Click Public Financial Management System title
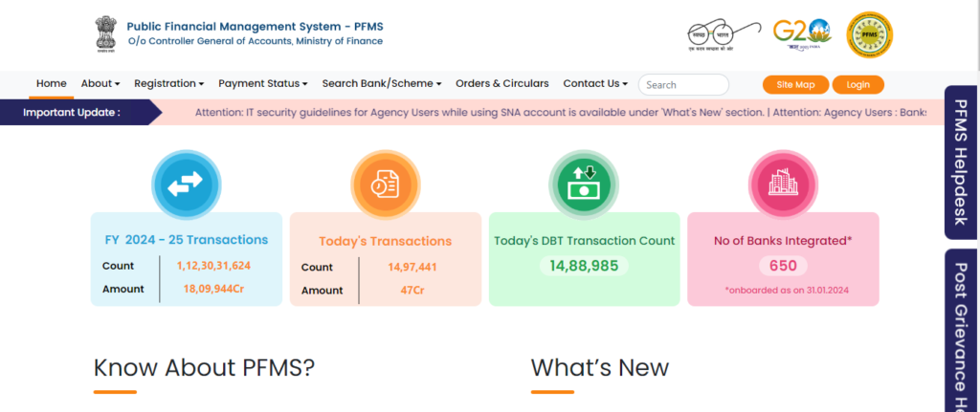The width and height of the screenshot is (980, 412). 255,27
